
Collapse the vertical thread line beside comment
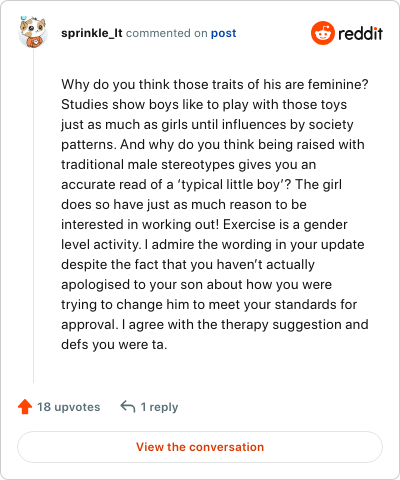click(33, 216)
